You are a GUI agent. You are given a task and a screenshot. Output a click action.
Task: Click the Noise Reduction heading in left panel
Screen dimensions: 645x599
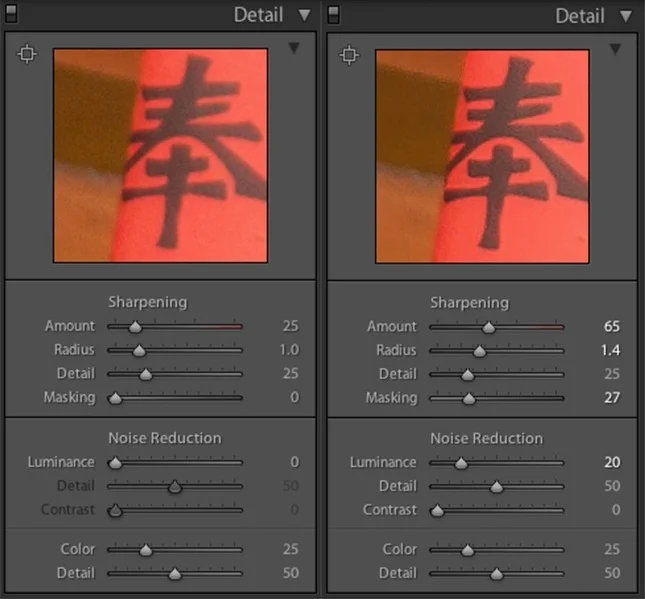click(x=165, y=438)
